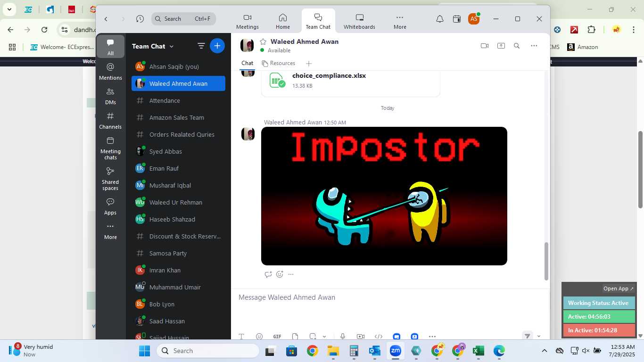Open Shared spaces in sidebar
The width and height of the screenshot is (644, 362).
[110, 179]
